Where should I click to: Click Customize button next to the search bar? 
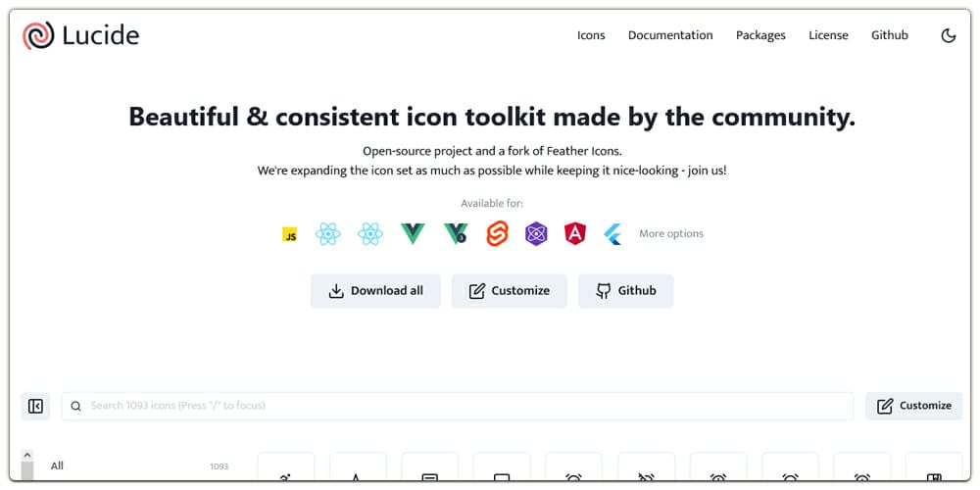point(913,406)
